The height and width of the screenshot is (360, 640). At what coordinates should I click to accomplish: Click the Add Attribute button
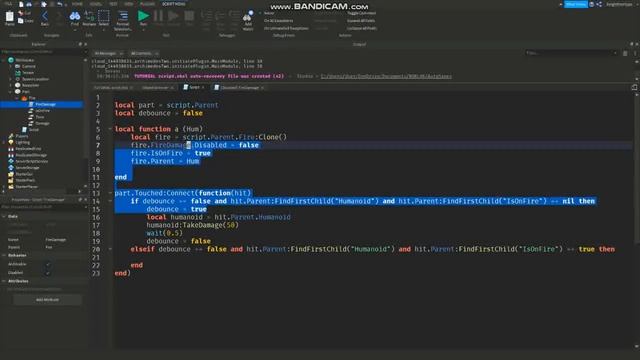coord(47,300)
